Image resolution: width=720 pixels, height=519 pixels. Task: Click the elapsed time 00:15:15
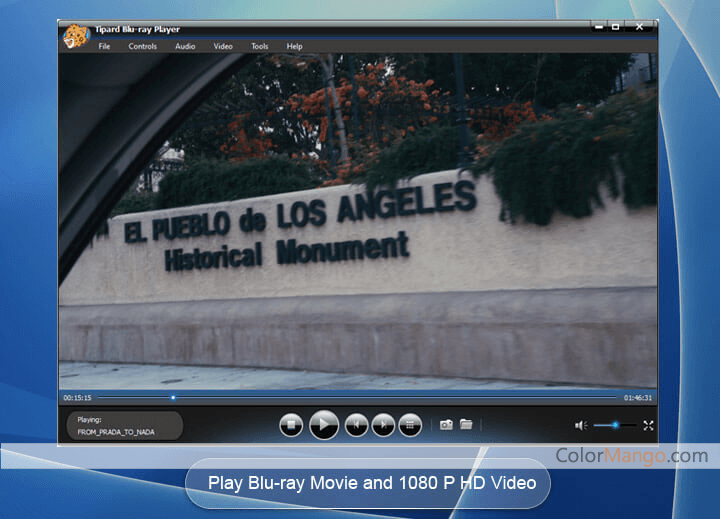tap(77, 398)
